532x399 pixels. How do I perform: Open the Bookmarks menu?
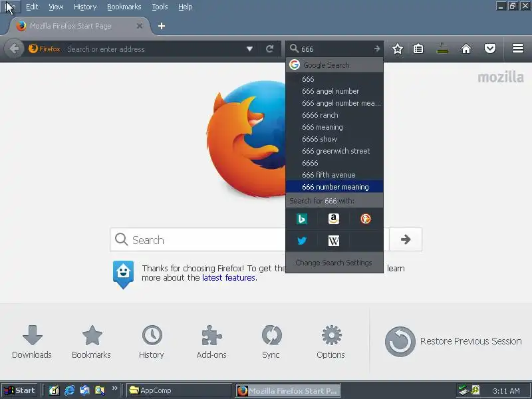pos(124,7)
